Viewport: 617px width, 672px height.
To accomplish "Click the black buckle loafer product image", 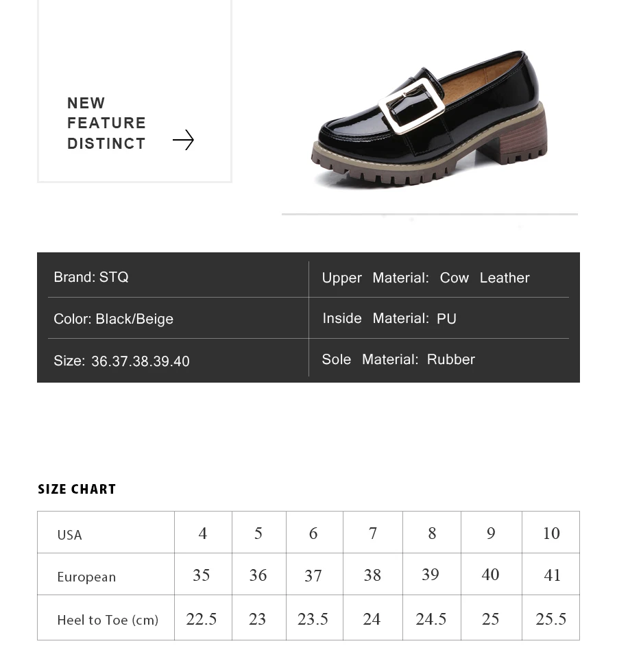I will (429, 119).
